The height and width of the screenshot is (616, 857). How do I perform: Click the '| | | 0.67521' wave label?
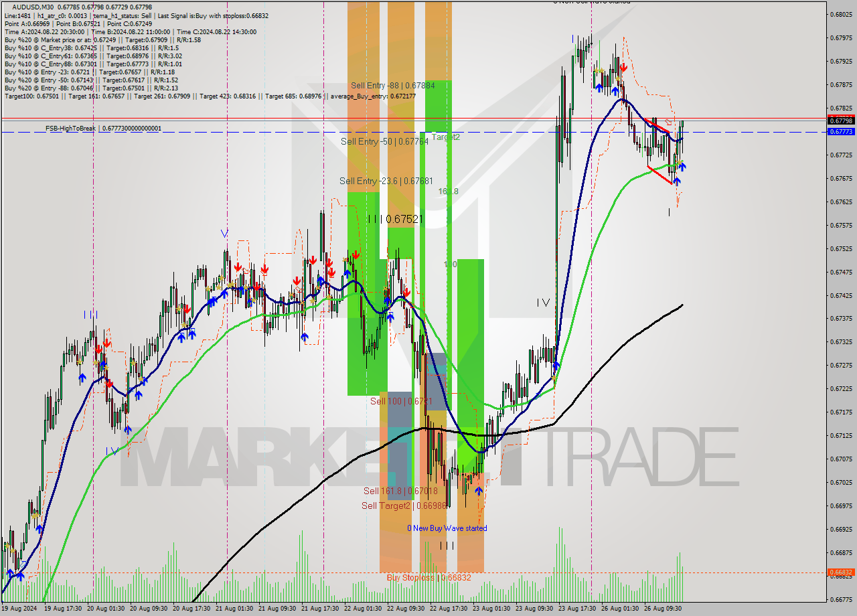(x=394, y=219)
